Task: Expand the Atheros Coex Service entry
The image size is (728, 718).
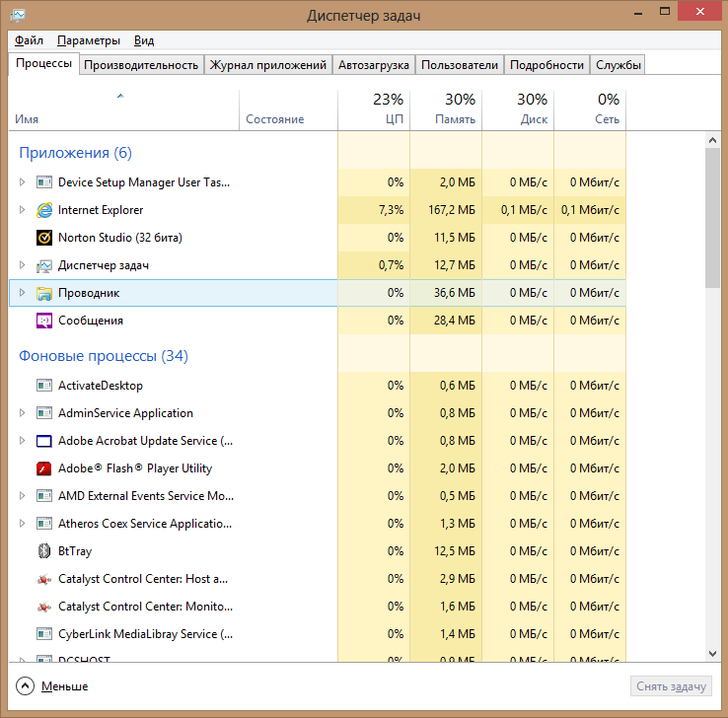Action: click(x=22, y=524)
